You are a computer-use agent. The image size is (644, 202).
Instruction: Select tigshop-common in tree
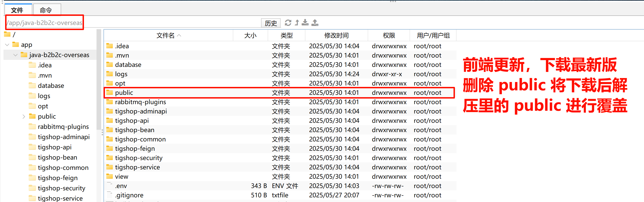pos(59,168)
